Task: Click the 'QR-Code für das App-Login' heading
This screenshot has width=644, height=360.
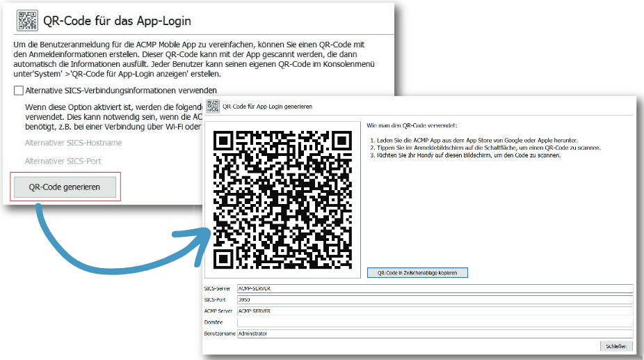Action: coord(117,21)
